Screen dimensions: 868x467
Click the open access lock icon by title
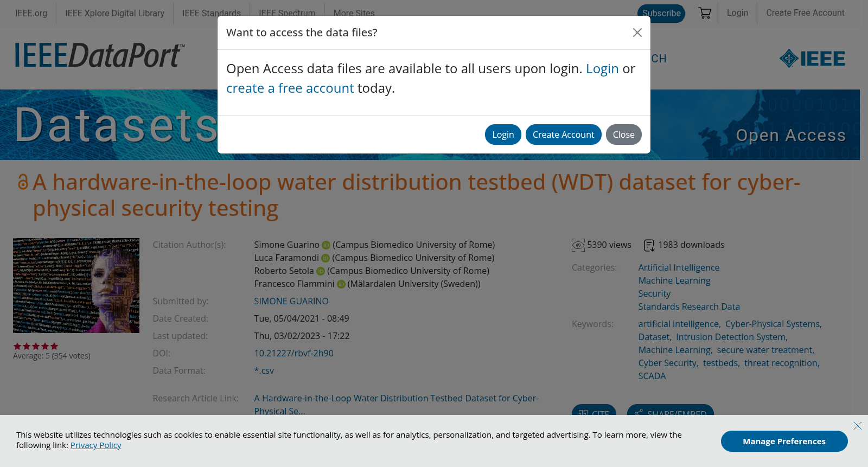pyautogui.click(x=23, y=182)
